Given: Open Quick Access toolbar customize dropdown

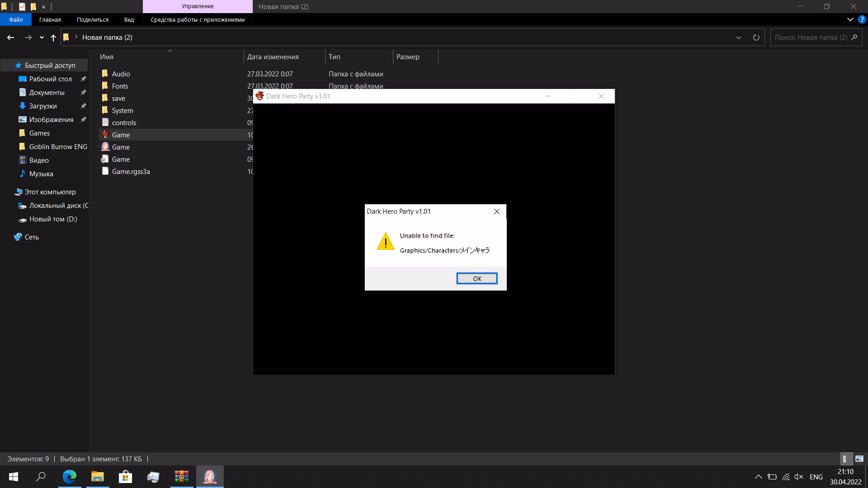Looking at the screenshot, I should point(43,7).
